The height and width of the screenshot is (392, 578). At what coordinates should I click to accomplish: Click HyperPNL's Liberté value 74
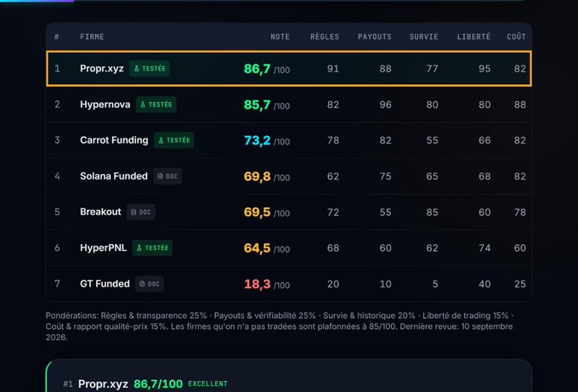[x=484, y=247]
